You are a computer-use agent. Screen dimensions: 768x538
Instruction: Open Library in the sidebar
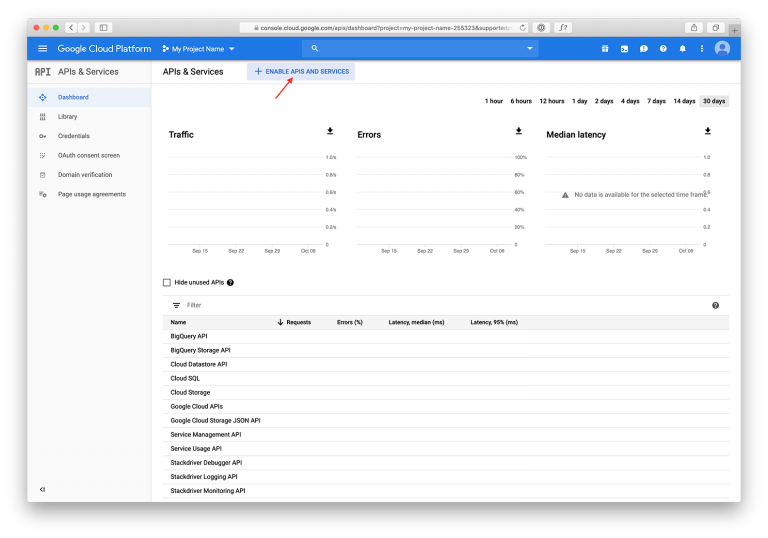(89, 117)
